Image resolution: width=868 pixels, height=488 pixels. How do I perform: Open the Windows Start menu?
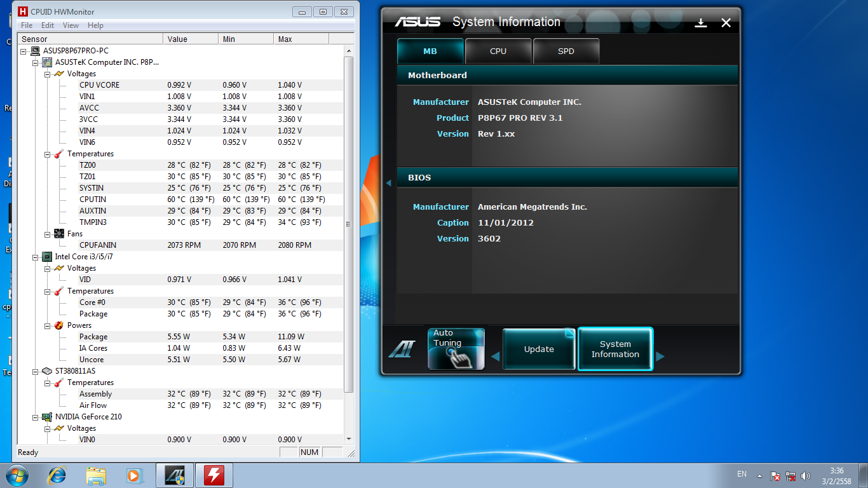(x=17, y=475)
